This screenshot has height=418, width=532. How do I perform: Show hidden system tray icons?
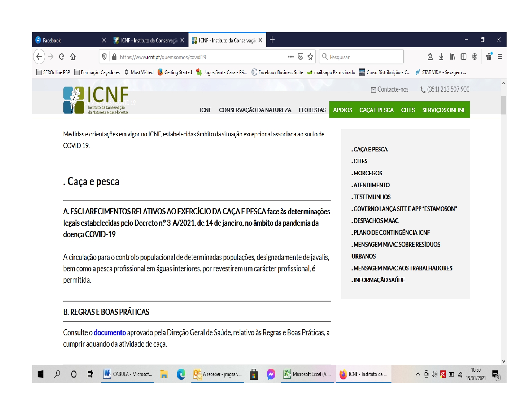coord(418,374)
